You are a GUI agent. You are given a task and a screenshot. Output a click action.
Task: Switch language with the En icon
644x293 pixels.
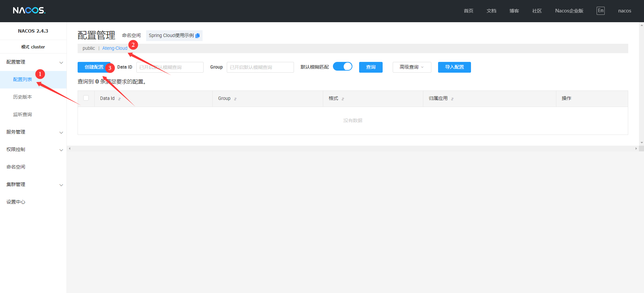click(x=600, y=11)
